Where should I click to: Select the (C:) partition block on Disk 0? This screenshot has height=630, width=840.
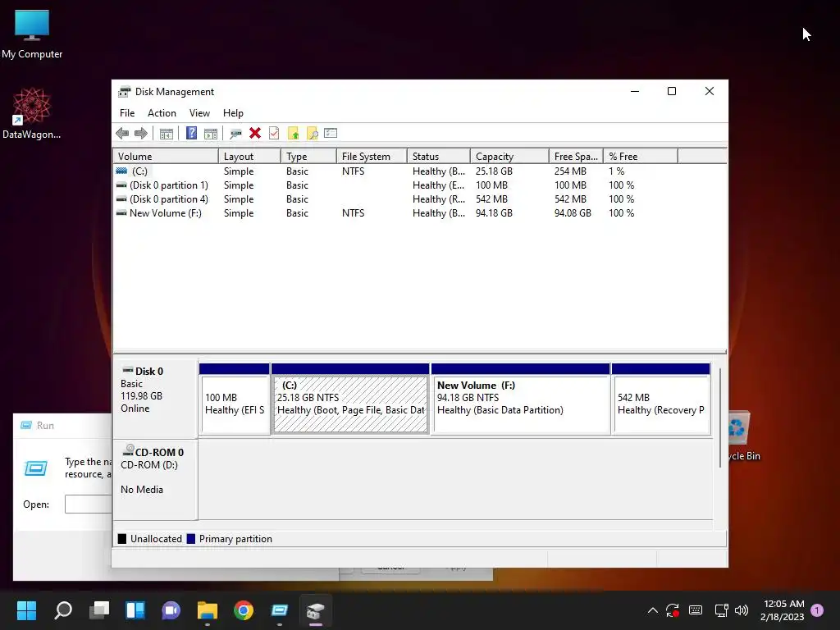tap(350, 399)
